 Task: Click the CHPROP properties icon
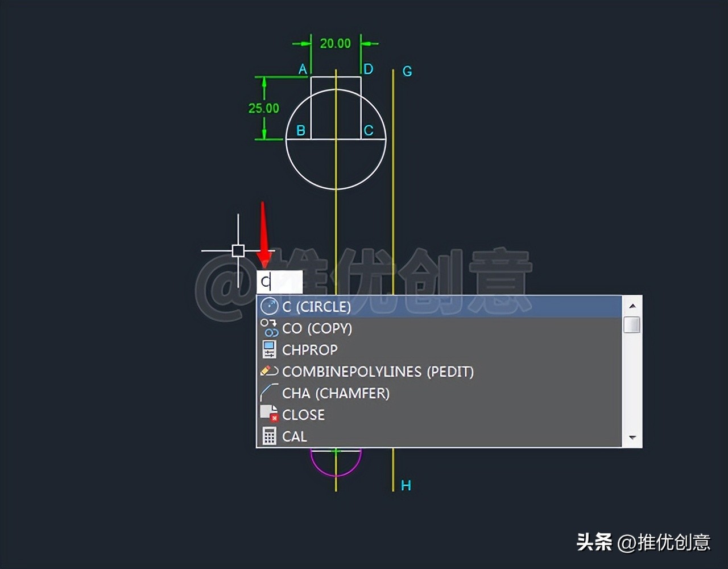coord(268,349)
